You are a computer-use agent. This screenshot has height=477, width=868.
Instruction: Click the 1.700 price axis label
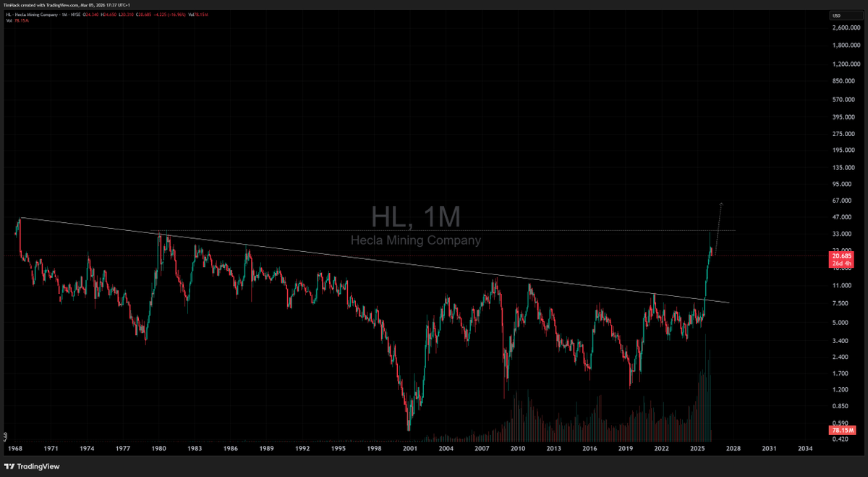(x=841, y=374)
